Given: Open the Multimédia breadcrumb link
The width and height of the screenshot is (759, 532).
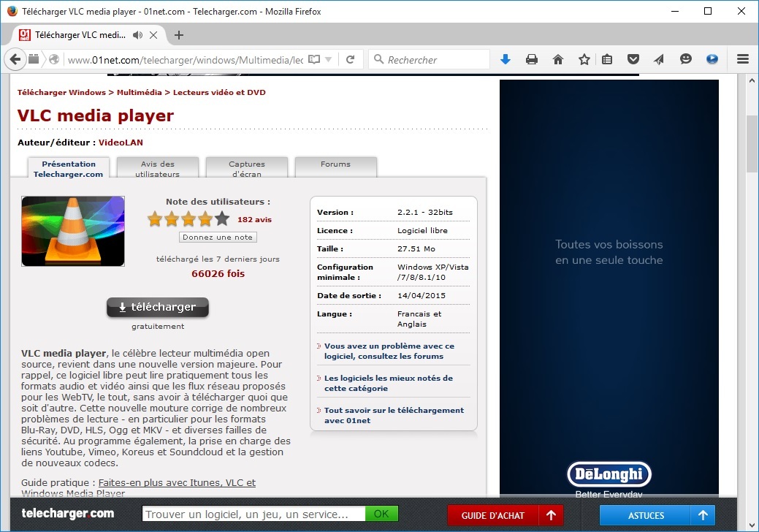Looking at the screenshot, I should 140,93.
